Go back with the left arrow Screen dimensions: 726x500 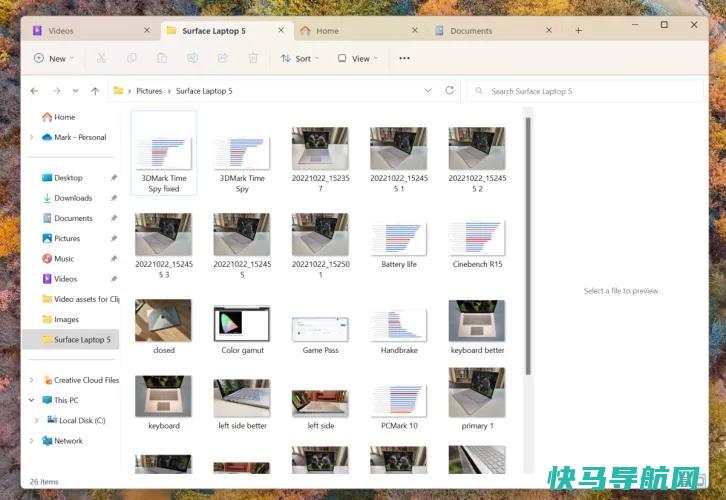[34, 91]
